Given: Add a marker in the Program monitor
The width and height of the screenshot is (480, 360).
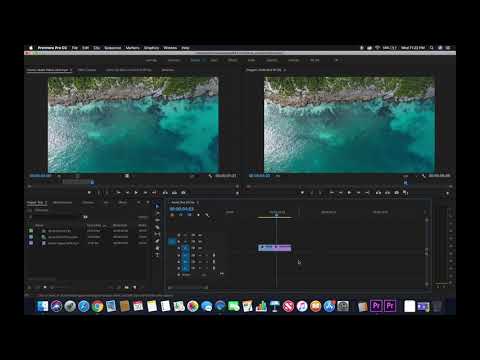Looking at the screenshot, I should [302, 193].
